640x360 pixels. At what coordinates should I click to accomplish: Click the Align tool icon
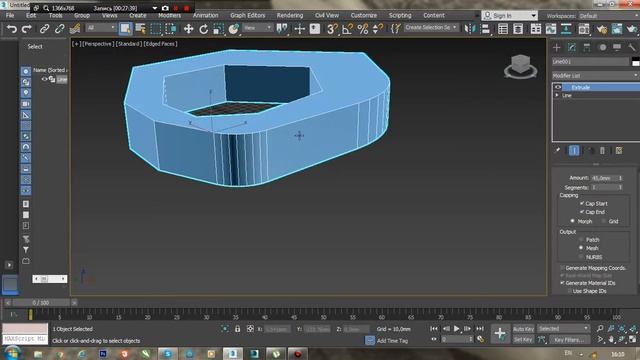point(485,29)
